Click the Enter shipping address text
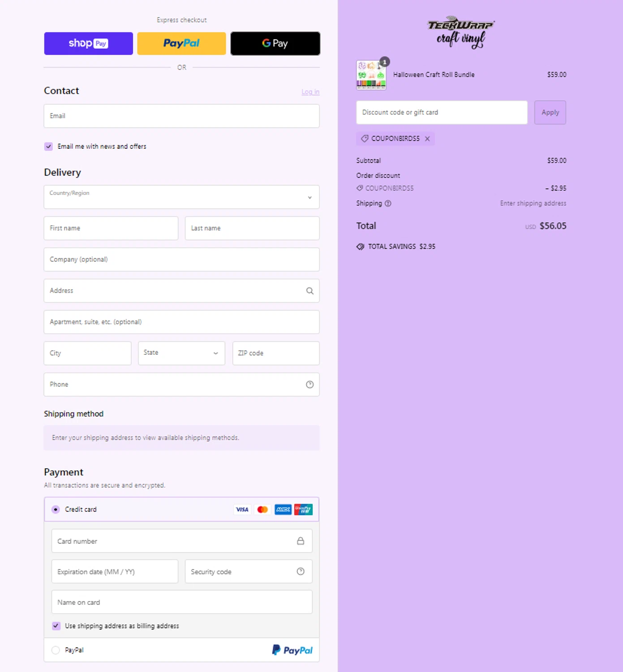Image resolution: width=623 pixels, height=672 pixels. pyautogui.click(x=533, y=203)
